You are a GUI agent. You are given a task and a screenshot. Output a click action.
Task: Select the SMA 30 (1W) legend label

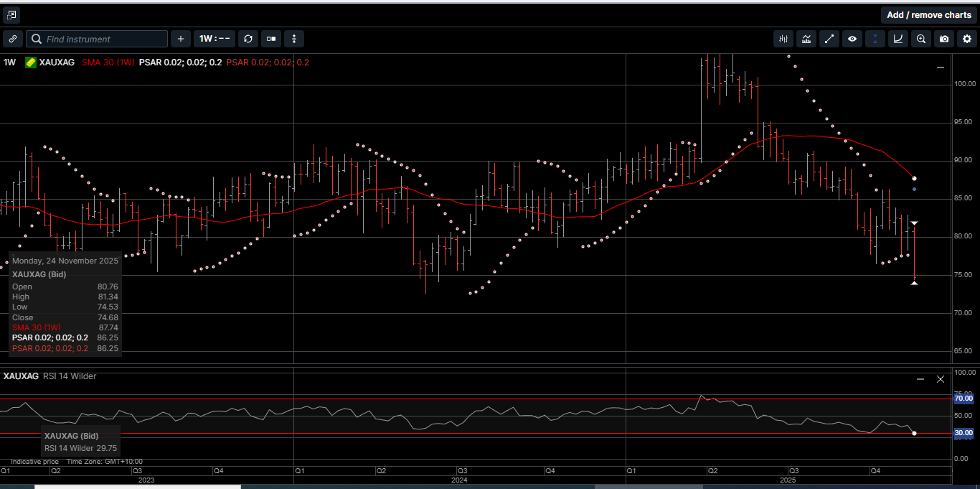(108, 62)
